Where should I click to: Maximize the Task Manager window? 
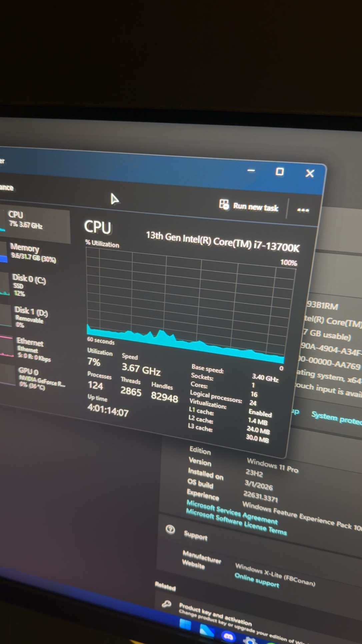tap(280, 172)
